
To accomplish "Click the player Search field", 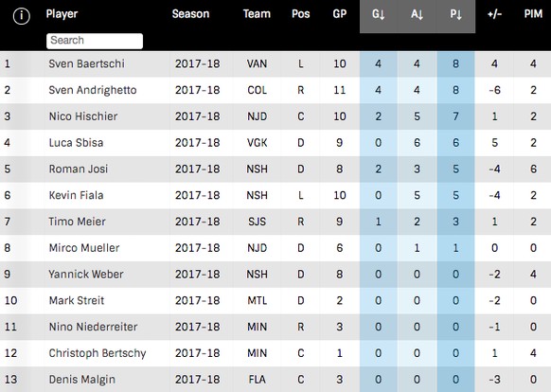I will click(x=95, y=41).
